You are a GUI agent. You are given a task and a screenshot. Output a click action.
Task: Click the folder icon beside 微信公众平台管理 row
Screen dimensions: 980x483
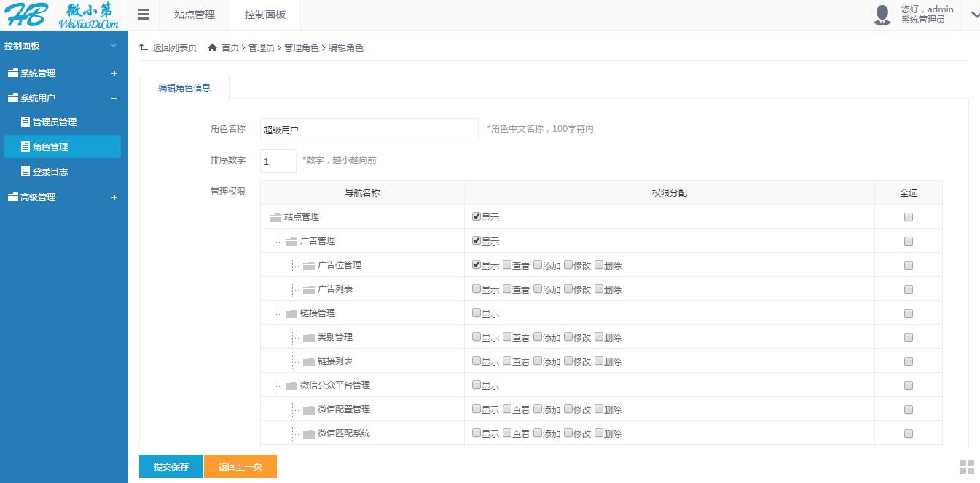coord(291,385)
